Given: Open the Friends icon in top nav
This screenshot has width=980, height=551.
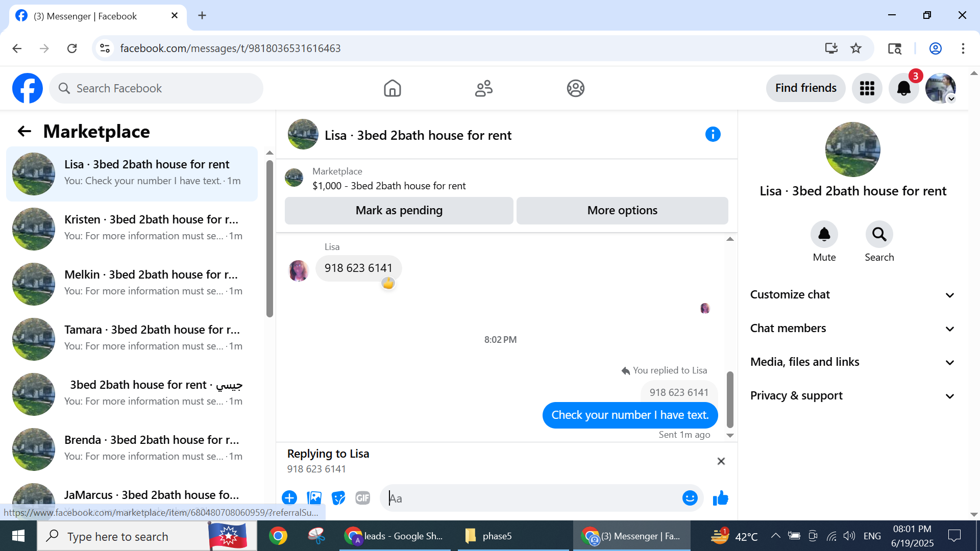Looking at the screenshot, I should pyautogui.click(x=484, y=88).
